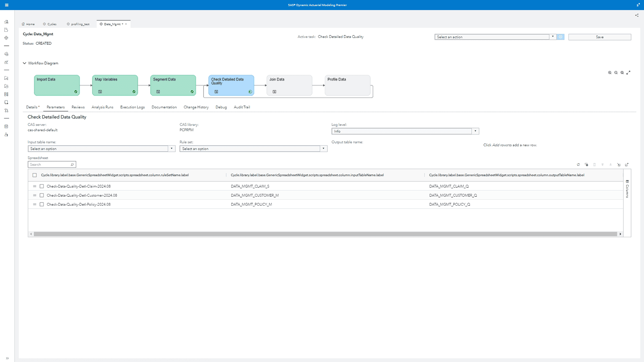Select the Join Data workflow node
The width and height of the screenshot is (644, 362).
289,85
